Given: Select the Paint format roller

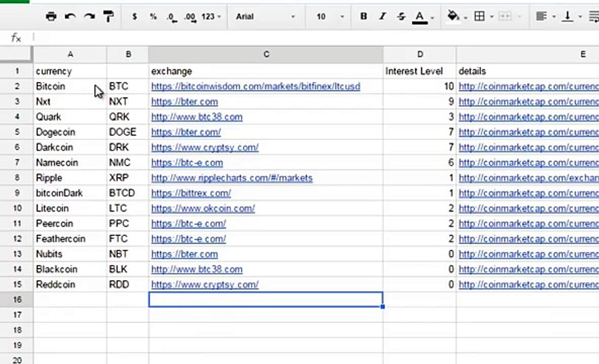Looking at the screenshot, I should [108, 17].
